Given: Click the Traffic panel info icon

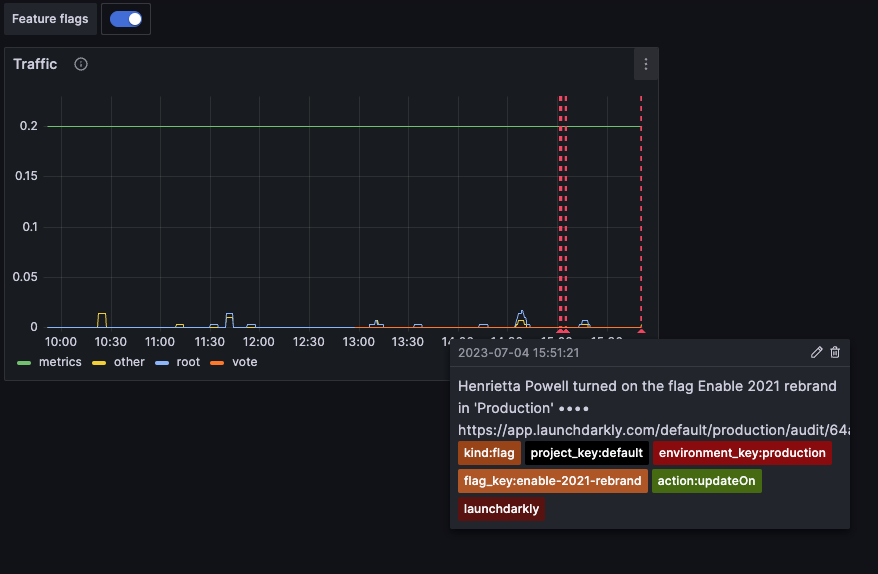Looking at the screenshot, I should click(x=81, y=64).
